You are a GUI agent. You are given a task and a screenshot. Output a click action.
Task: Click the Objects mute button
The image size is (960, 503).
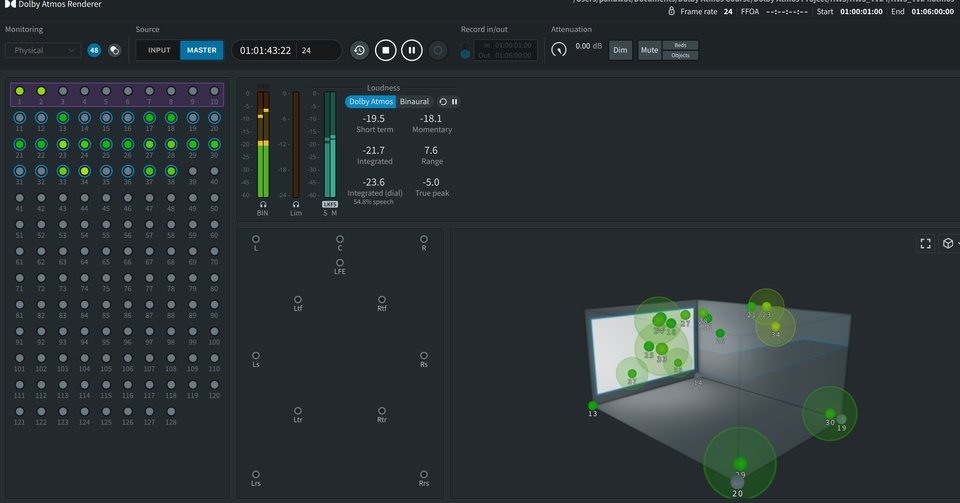pos(680,55)
